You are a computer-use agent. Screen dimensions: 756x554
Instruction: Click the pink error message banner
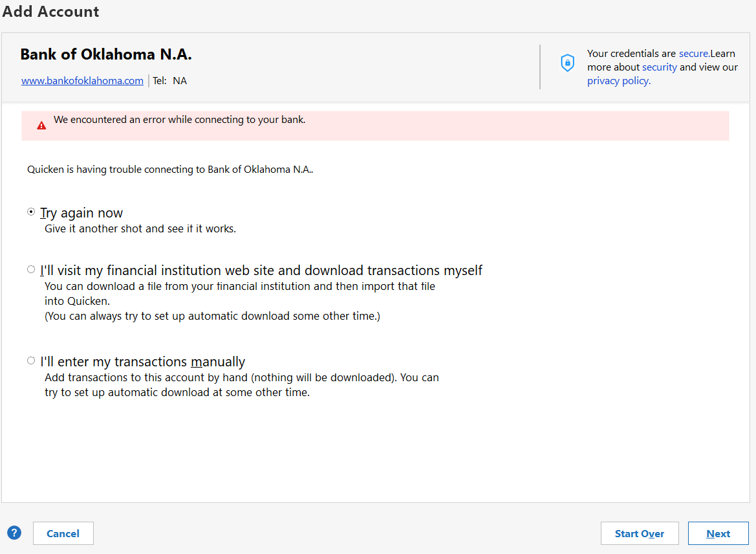pyautogui.click(x=375, y=126)
